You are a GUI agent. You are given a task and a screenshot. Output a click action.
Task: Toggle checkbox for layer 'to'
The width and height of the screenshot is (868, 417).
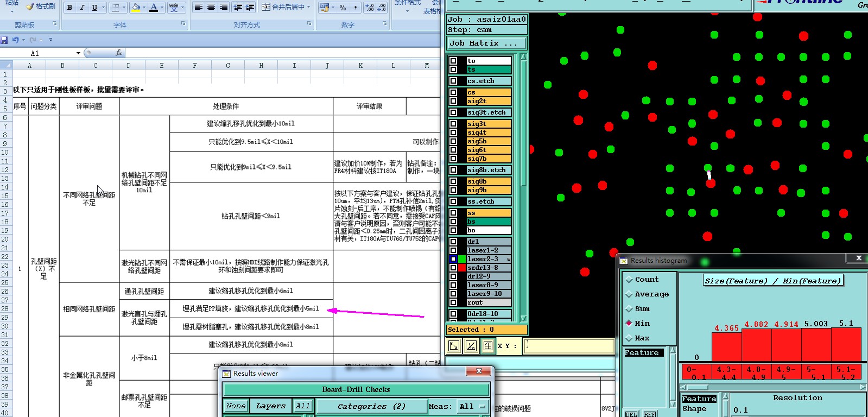tap(453, 61)
